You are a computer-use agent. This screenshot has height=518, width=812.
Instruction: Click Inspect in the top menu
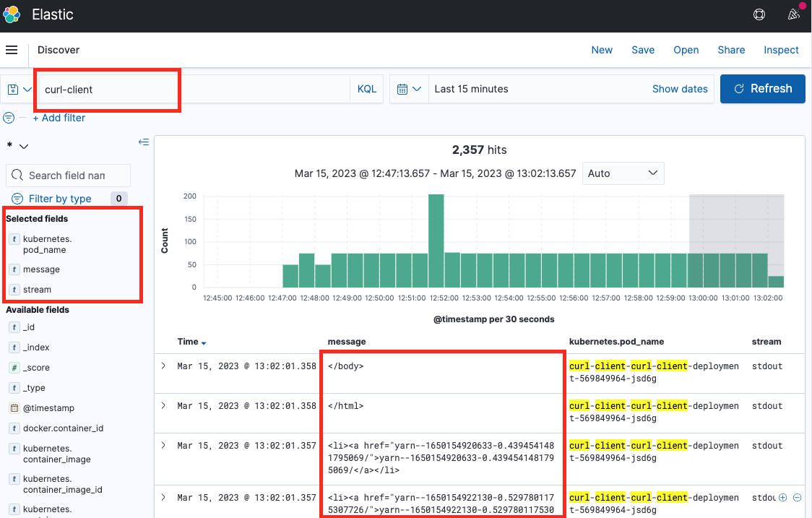click(781, 50)
